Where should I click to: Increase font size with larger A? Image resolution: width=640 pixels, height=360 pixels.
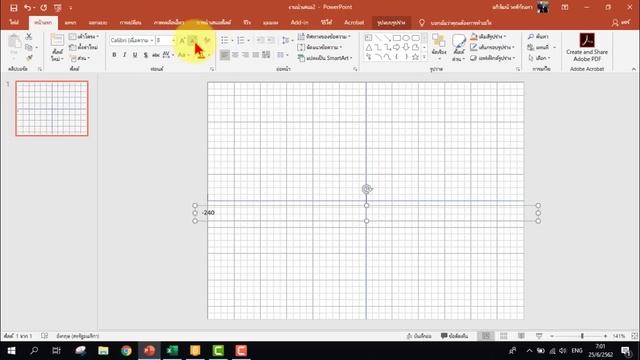182,40
